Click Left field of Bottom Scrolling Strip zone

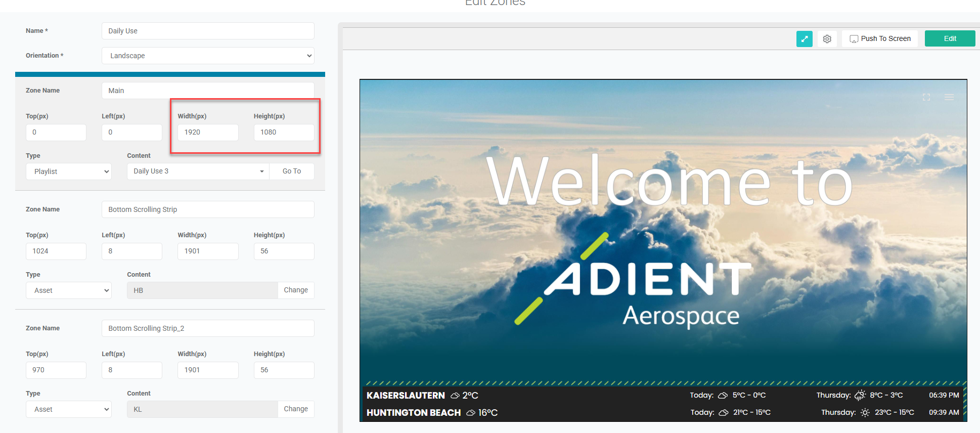(132, 251)
